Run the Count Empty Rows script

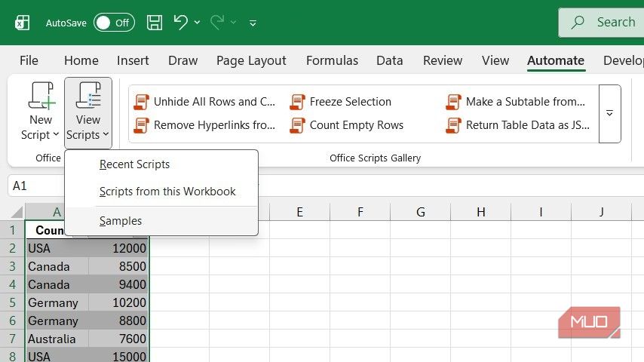click(347, 125)
